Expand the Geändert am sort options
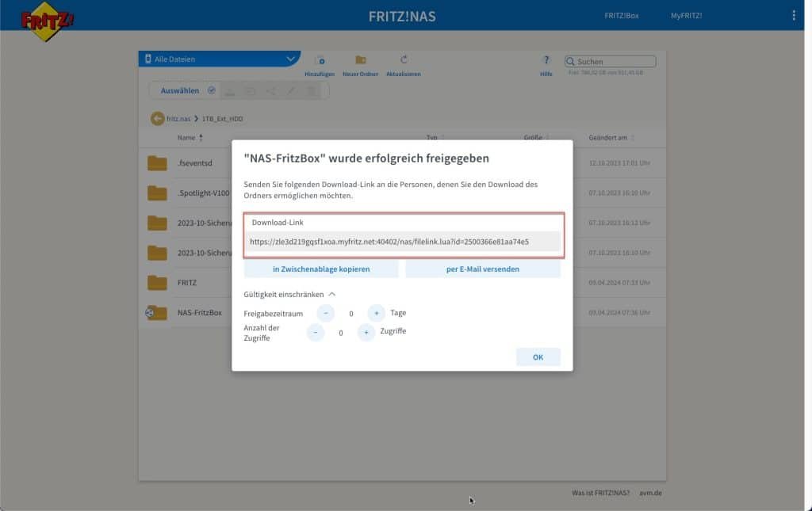 pos(631,137)
